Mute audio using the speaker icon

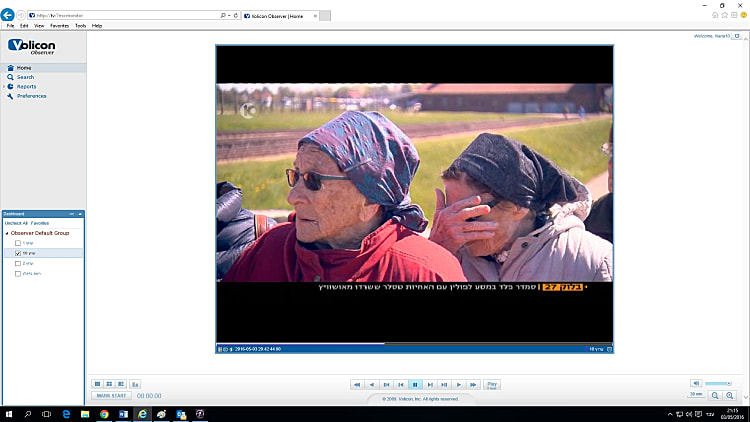(695, 383)
